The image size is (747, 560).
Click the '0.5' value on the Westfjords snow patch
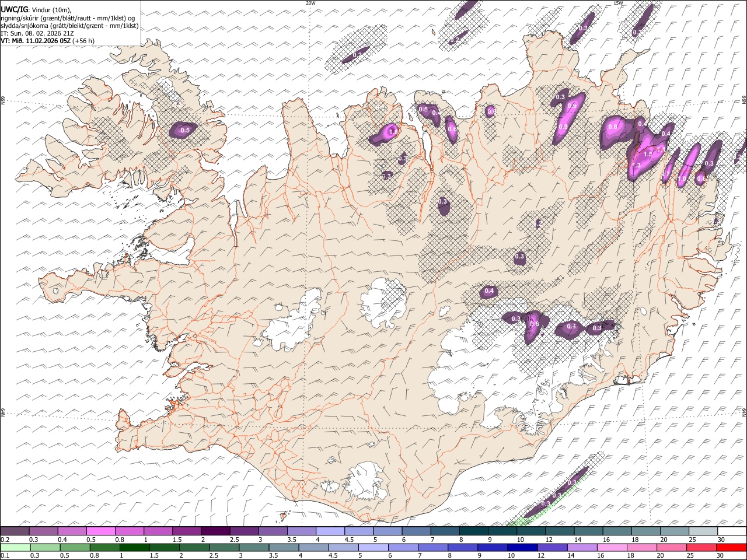185,131
